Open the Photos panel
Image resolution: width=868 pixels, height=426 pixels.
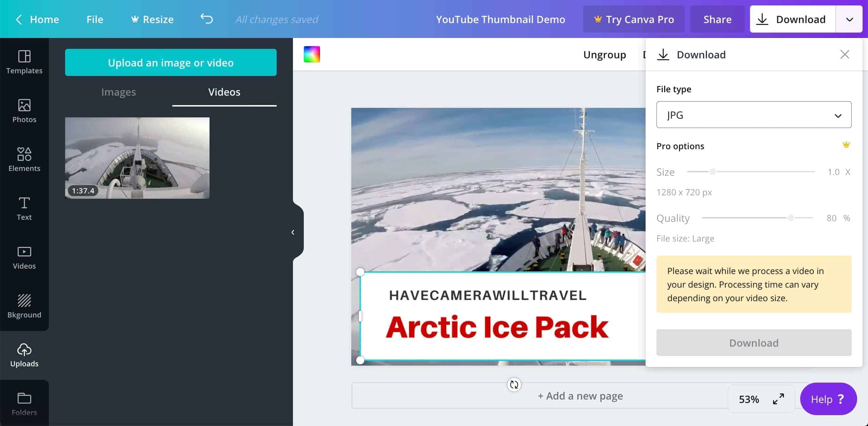coord(24,111)
